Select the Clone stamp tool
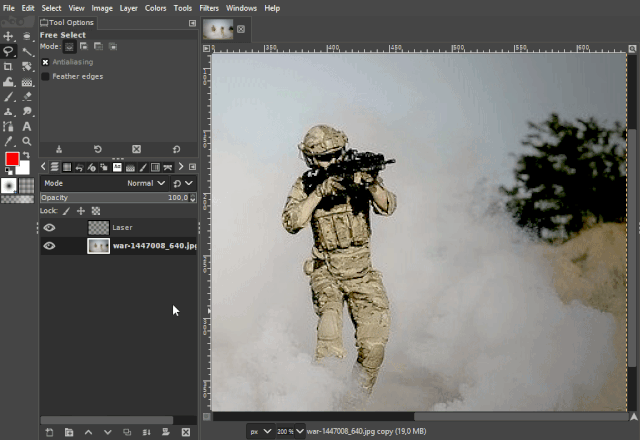This screenshot has width=640, height=440. pos(8,111)
